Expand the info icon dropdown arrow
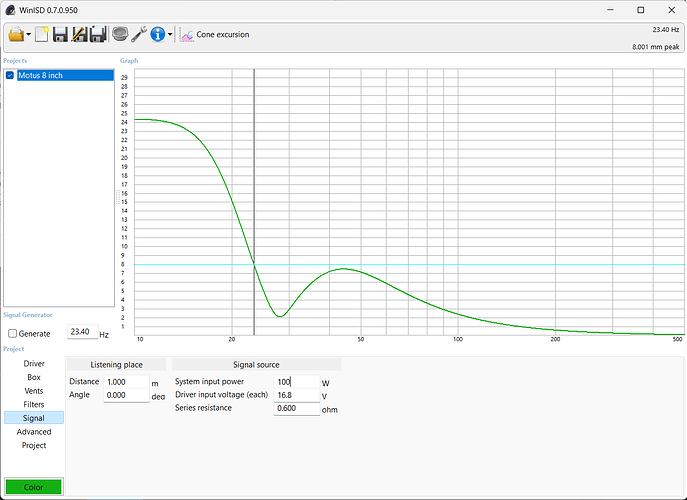687x500 pixels. pos(171,35)
